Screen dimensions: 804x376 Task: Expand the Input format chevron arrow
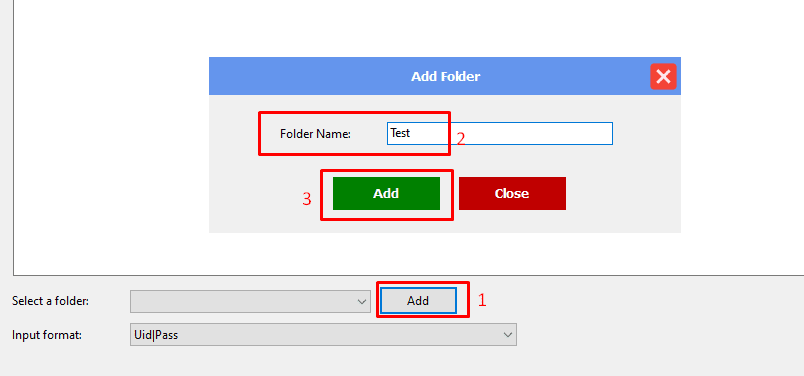pyautogui.click(x=508, y=335)
